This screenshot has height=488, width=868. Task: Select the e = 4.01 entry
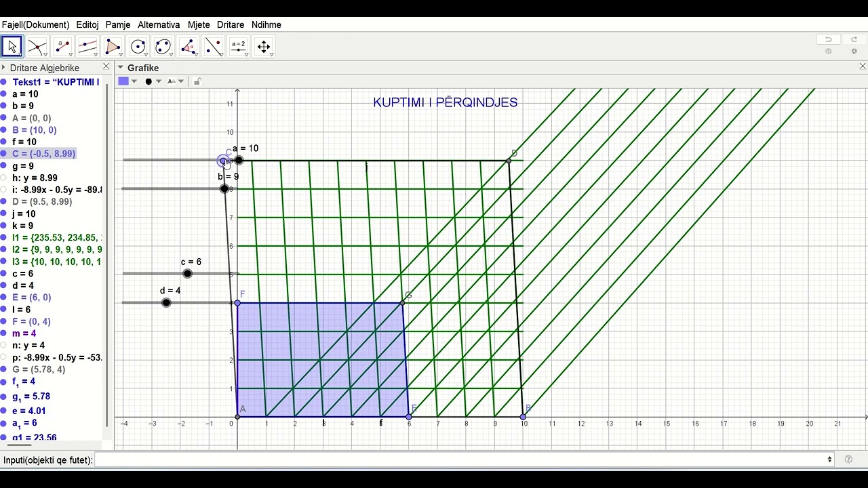point(29,411)
